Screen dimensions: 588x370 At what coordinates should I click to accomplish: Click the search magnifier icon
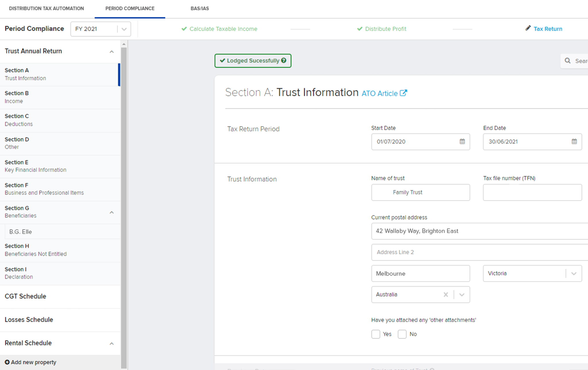tap(568, 61)
